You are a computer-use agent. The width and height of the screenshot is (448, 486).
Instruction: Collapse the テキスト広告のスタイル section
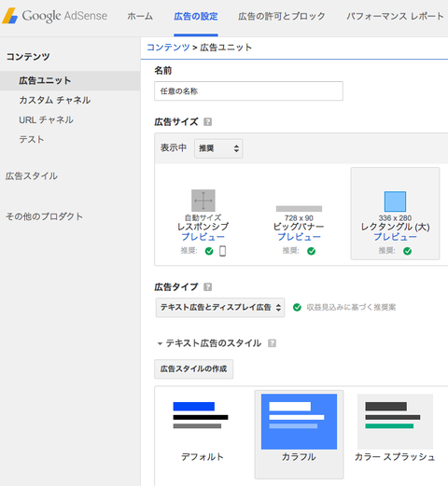(x=160, y=343)
